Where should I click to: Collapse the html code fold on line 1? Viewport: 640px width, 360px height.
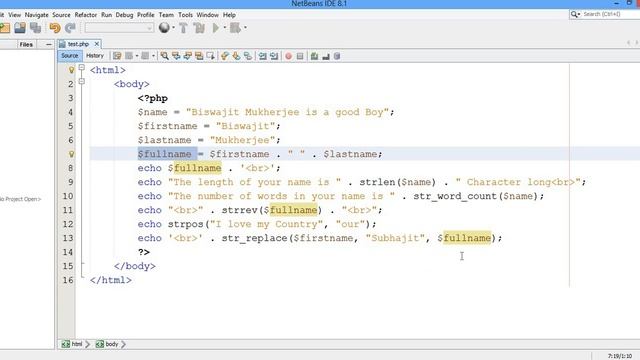click(82, 67)
